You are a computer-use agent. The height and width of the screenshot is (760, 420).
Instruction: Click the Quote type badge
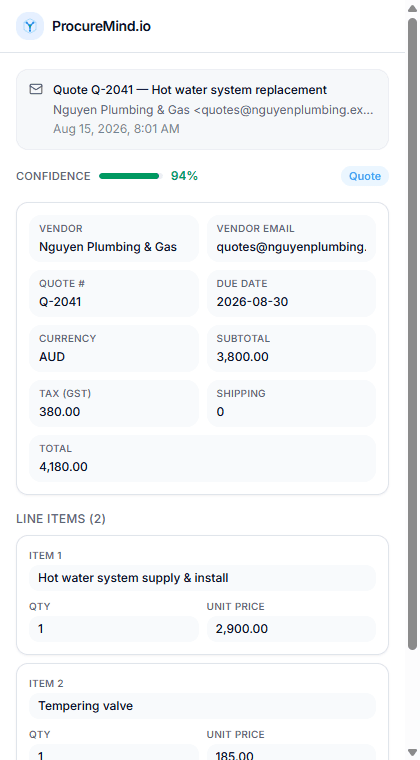click(365, 176)
